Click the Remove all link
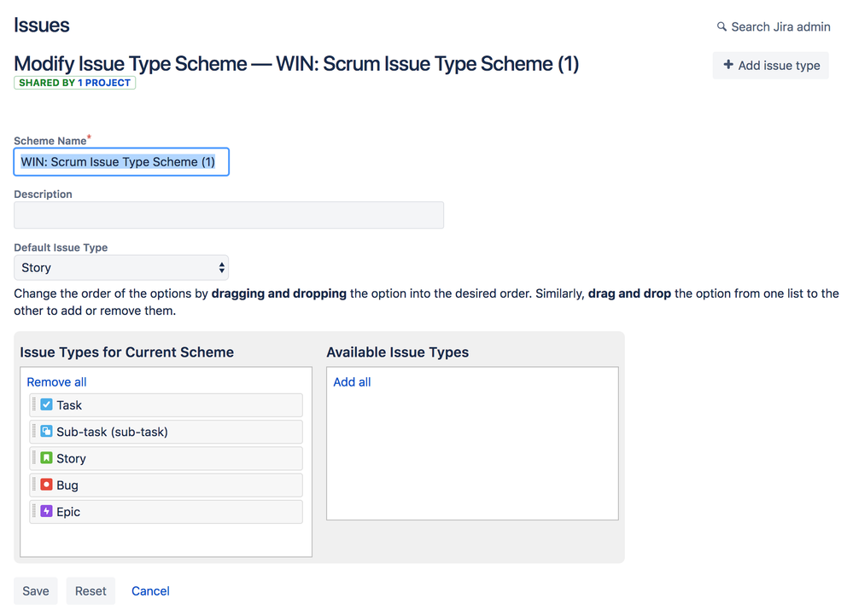This screenshot has width=853, height=616. click(x=56, y=382)
